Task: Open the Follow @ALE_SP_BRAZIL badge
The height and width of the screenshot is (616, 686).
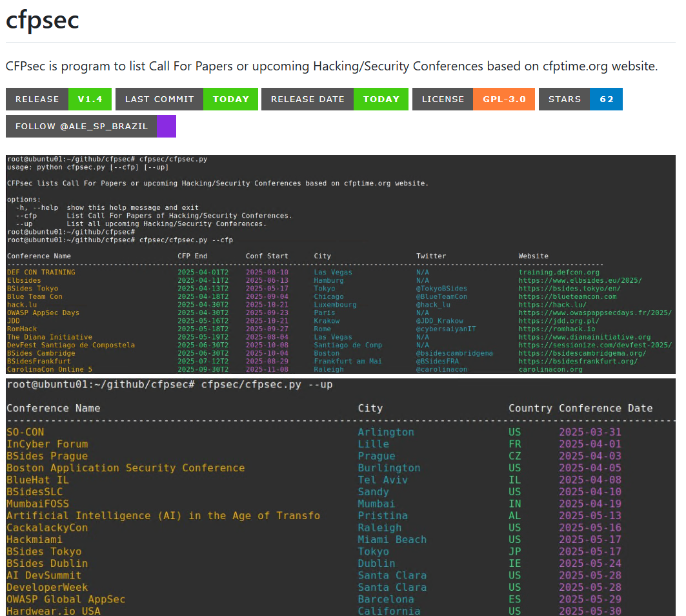Action: point(91,126)
